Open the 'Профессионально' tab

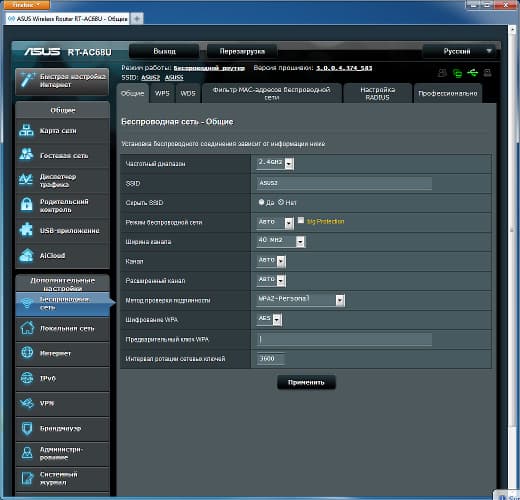tap(448, 94)
